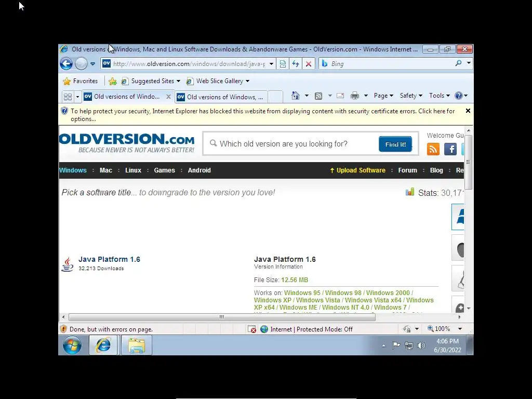Select Windows in site navigation
532x399 pixels.
(73, 170)
